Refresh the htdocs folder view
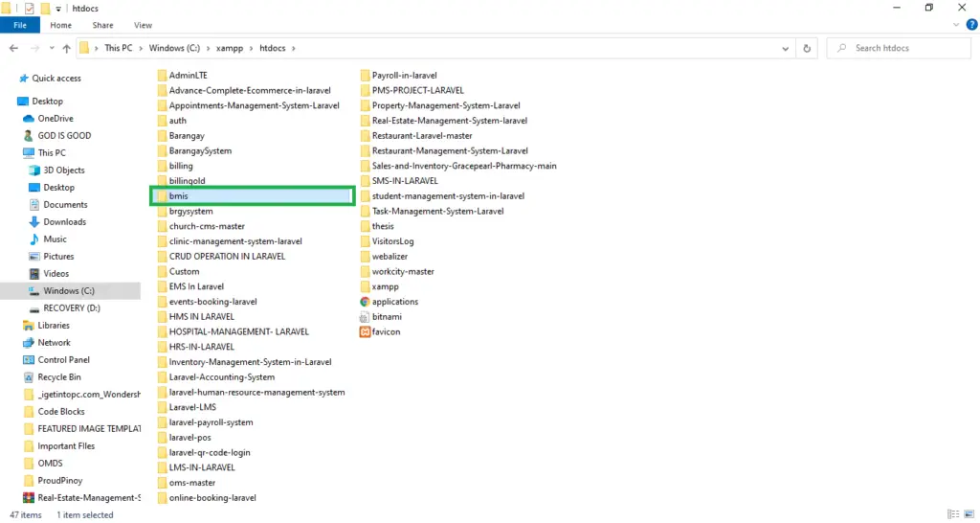980x523 pixels. coord(808,48)
